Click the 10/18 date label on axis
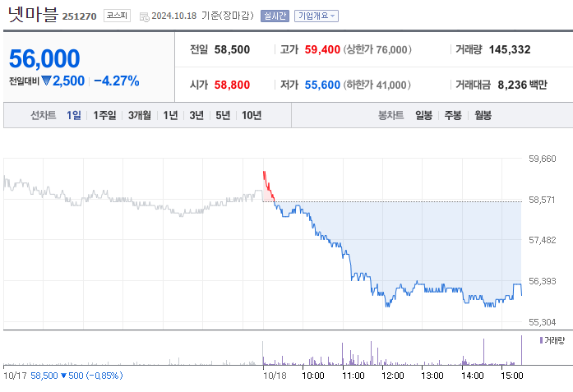Image resolution: width=573 pixels, height=392 pixels. tap(275, 376)
